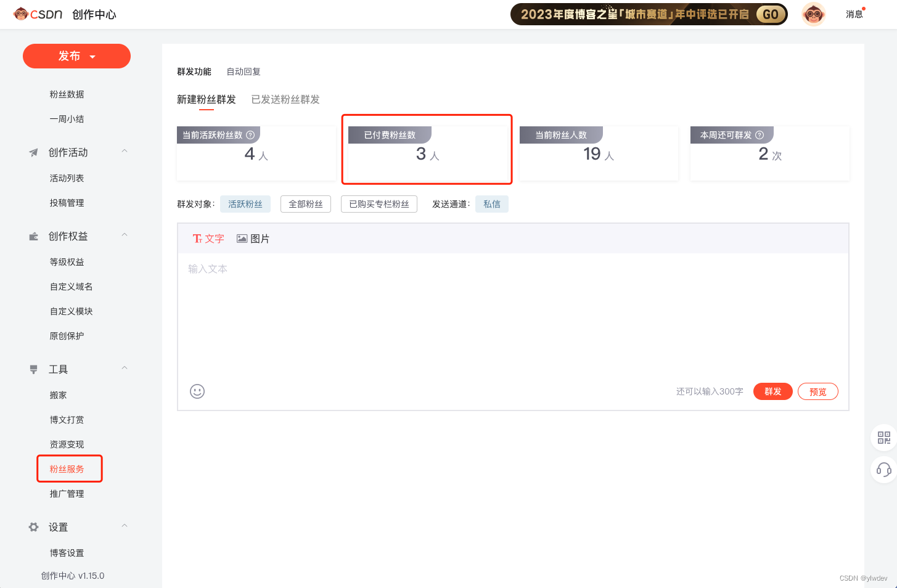Select 文字 text input mode
The height and width of the screenshot is (588, 897).
point(208,239)
